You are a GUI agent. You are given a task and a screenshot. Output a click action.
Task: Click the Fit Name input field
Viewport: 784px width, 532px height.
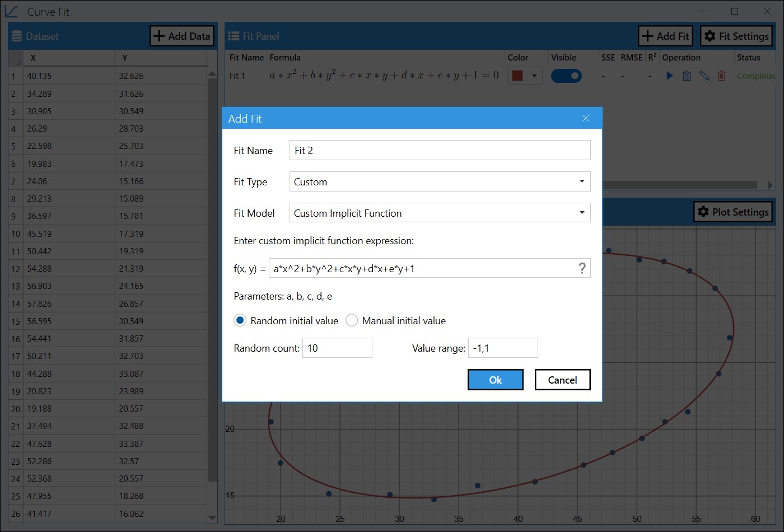coord(440,150)
